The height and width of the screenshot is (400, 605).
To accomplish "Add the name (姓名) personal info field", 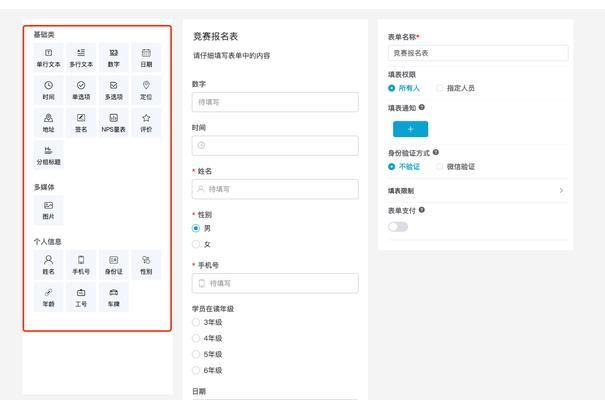I will [49, 265].
